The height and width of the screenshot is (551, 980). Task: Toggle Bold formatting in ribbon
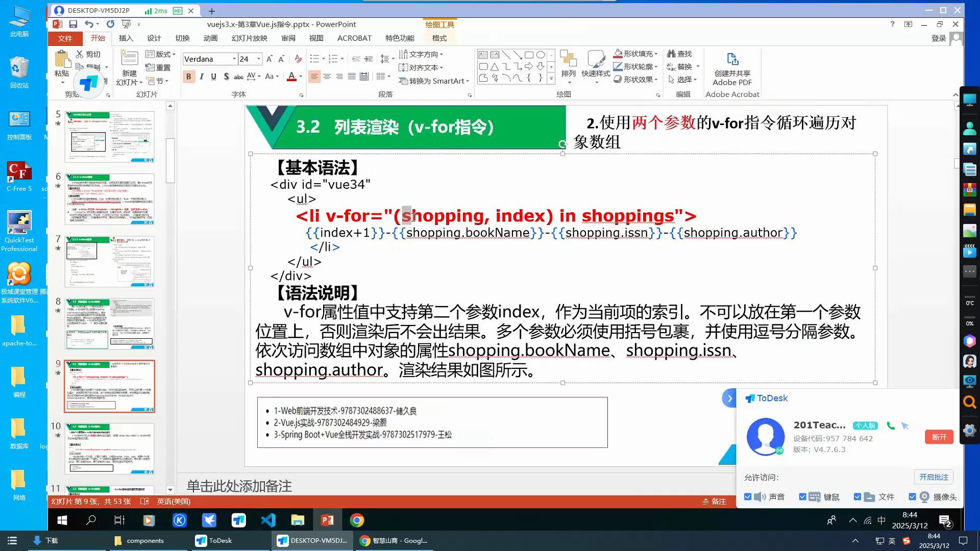[x=189, y=77]
